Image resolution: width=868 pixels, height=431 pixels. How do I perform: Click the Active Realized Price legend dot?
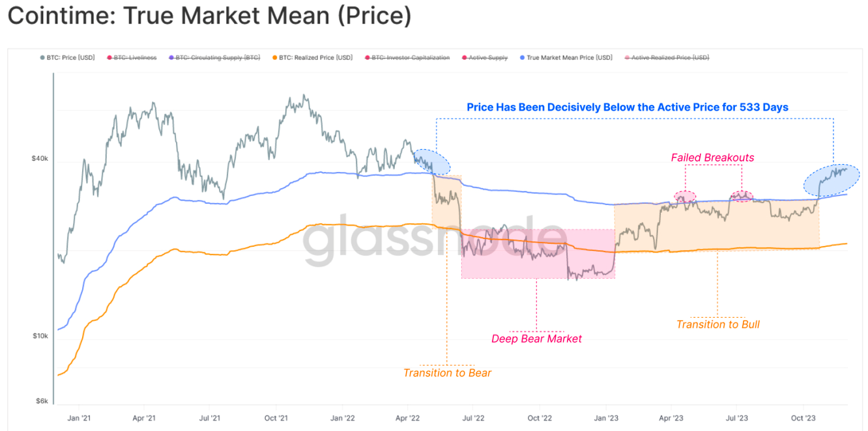(x=627, y=58)
